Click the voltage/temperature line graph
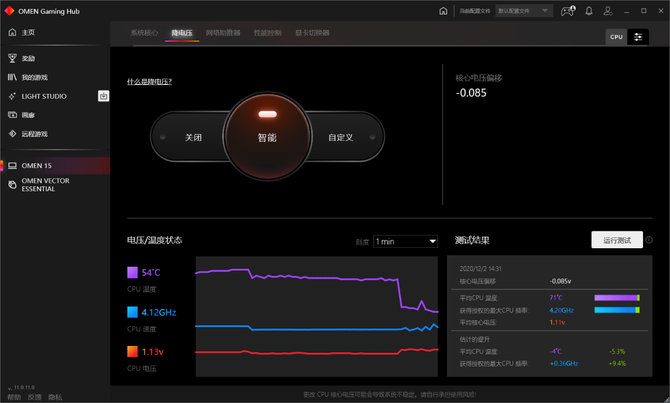The width and height of the screenshot is (670, 403). (317, 317)
